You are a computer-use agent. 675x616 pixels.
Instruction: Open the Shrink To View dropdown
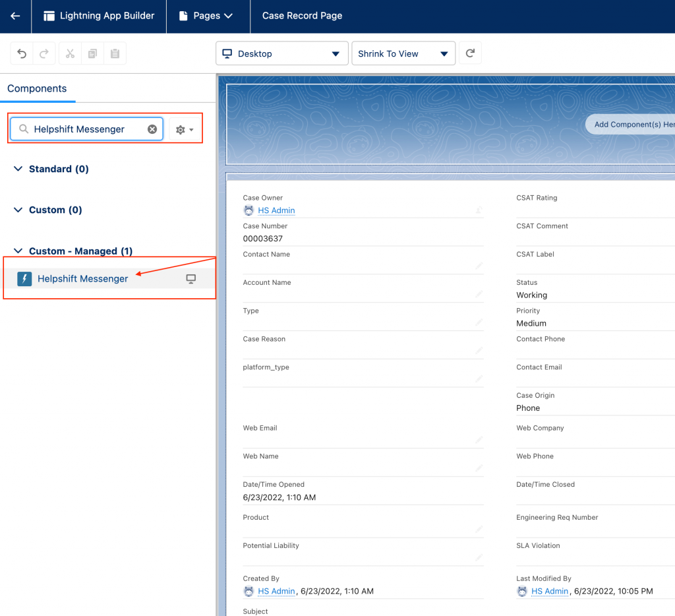pyautogui.click(x=403, y=53)
